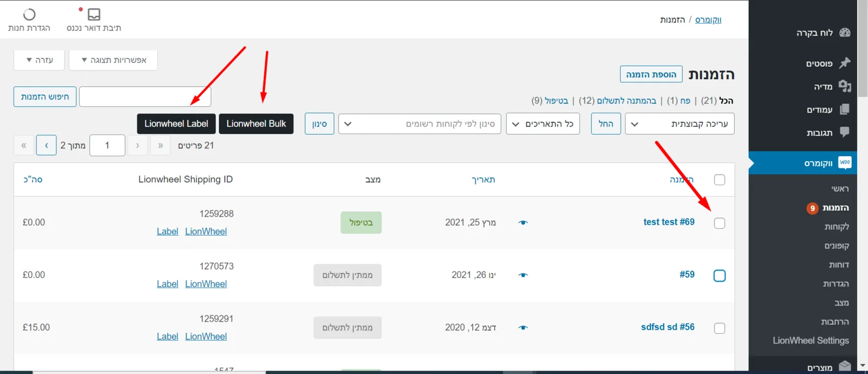This screenshot has height=374, width=868.
Task: Go to the last page of orders
Action: pyautogui.click(x=24, y=145)
